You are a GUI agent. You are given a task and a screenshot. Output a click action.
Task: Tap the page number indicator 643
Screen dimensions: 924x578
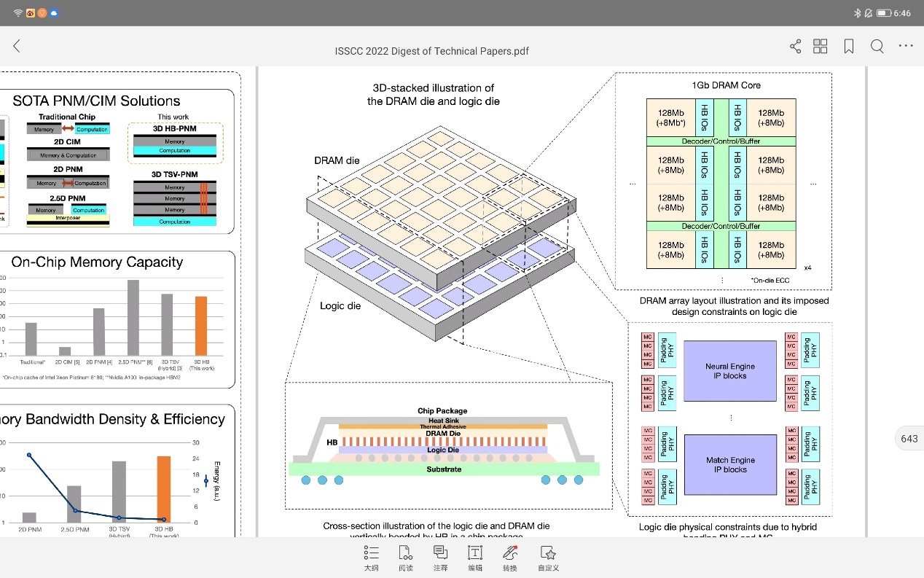[x=909, y=439]
